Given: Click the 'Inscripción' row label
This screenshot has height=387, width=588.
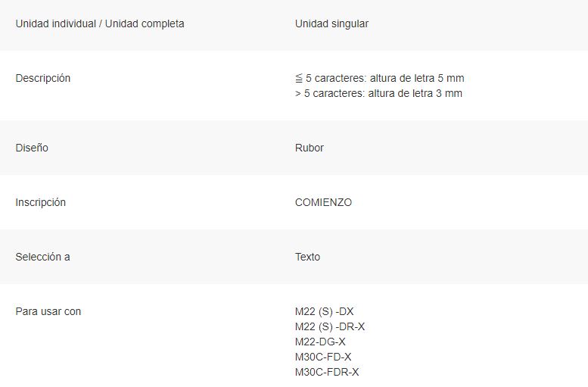Looking at the screenshot, I should click(41, 202).
